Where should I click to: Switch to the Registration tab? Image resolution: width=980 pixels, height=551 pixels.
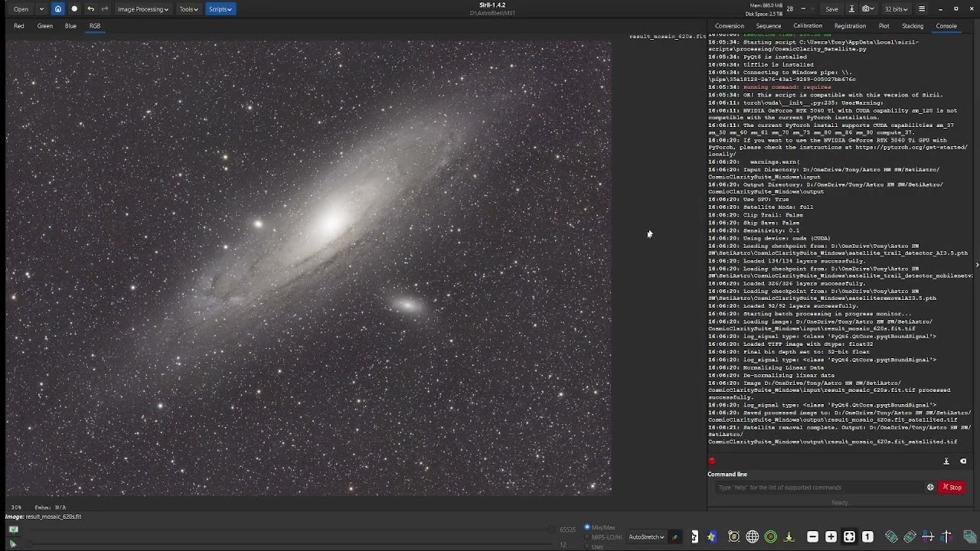pyautogui.click(x=850, y=26)
